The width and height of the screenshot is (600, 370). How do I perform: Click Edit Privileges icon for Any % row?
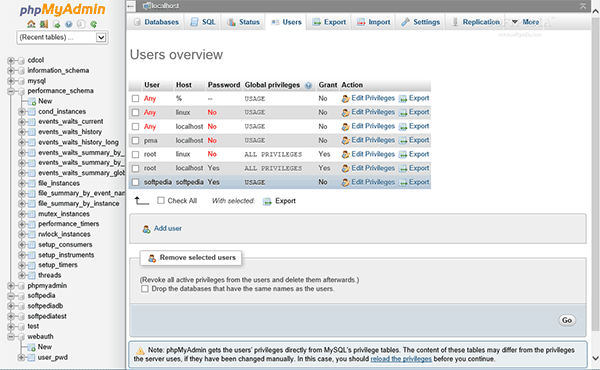click(346, 99)
